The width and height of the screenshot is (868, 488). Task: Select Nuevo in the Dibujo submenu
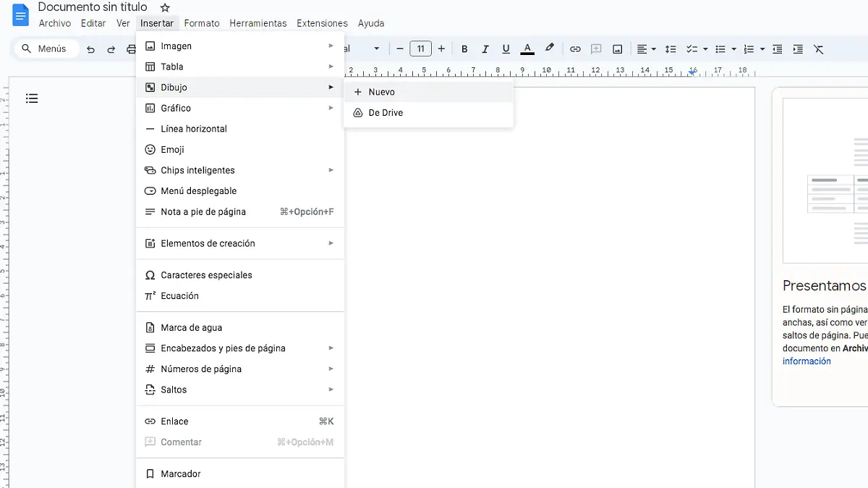[x=381, y=92]
